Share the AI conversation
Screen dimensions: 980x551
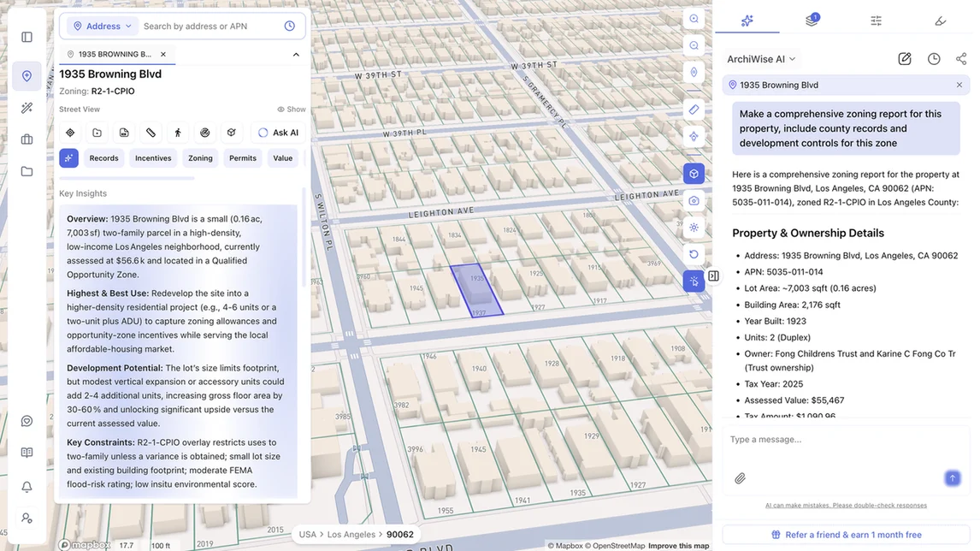coord(960,59)
